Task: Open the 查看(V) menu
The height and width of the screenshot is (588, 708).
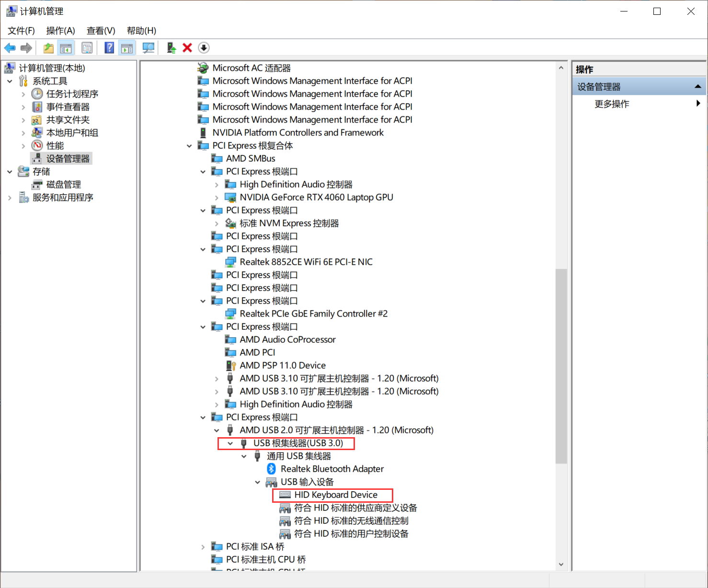Action: (101, 31)
